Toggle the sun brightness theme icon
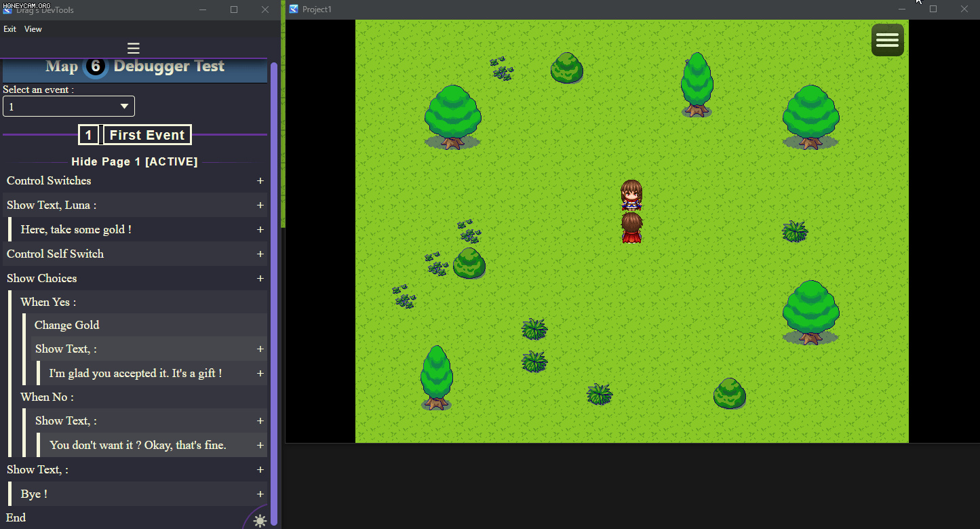 pos(260,520)
